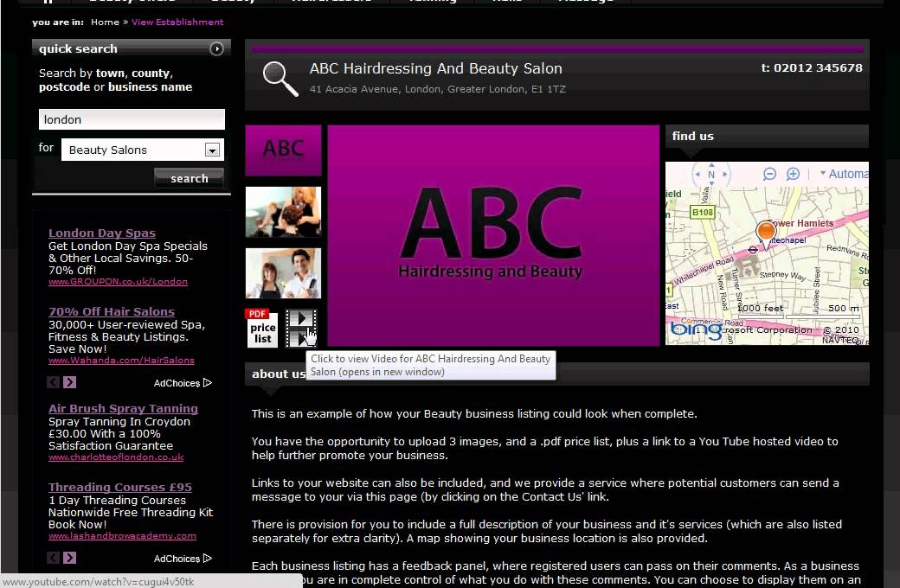Open www.charlotteoflondon.co.uk link
Screen dimensions: 900x588
[x=116, y=457]
